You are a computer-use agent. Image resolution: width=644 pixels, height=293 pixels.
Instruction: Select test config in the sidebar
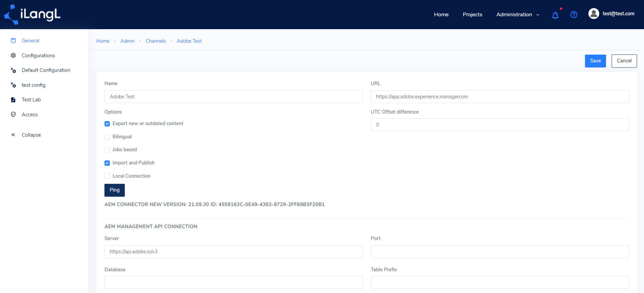(x=34, y=85)
